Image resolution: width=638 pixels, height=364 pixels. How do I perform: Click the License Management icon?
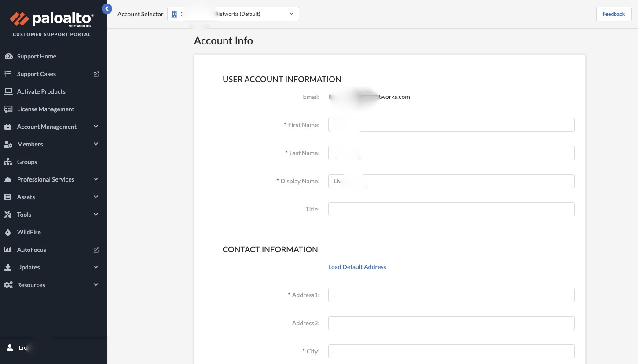[x=8, y=109]
